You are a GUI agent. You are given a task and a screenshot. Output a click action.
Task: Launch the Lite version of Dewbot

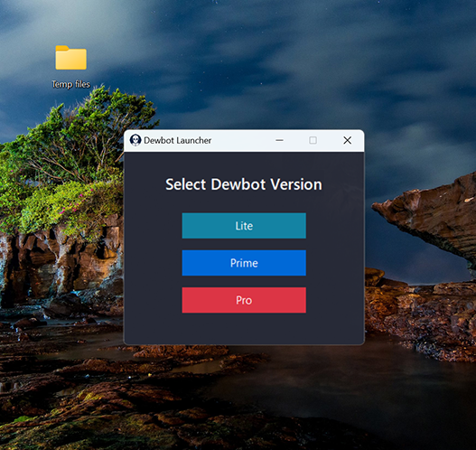(244, 226)
